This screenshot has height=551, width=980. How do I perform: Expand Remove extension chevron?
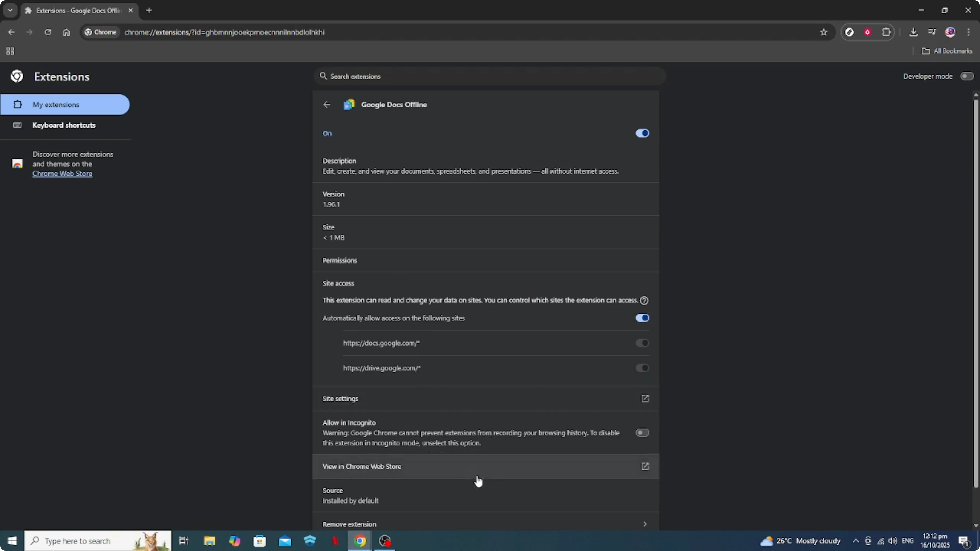click(645, 524)
